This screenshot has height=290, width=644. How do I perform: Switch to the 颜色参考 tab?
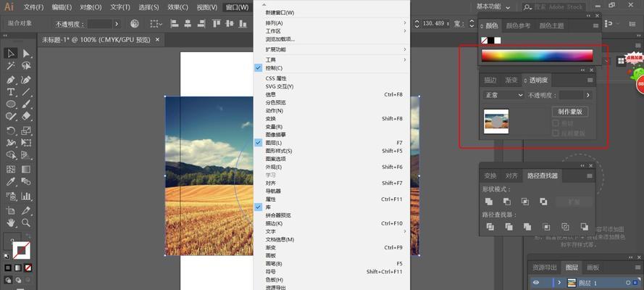(x=518, y=25)
